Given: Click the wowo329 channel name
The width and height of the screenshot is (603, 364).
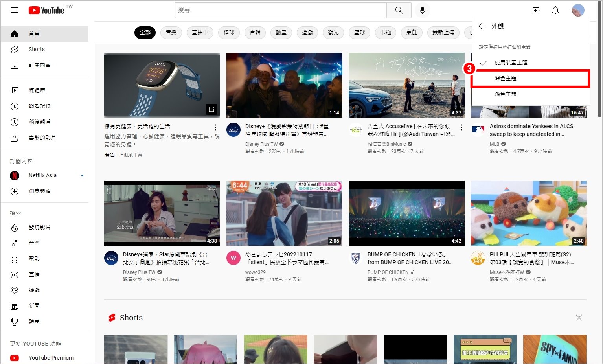Looking at the screenshot, I should click(256, 272).
